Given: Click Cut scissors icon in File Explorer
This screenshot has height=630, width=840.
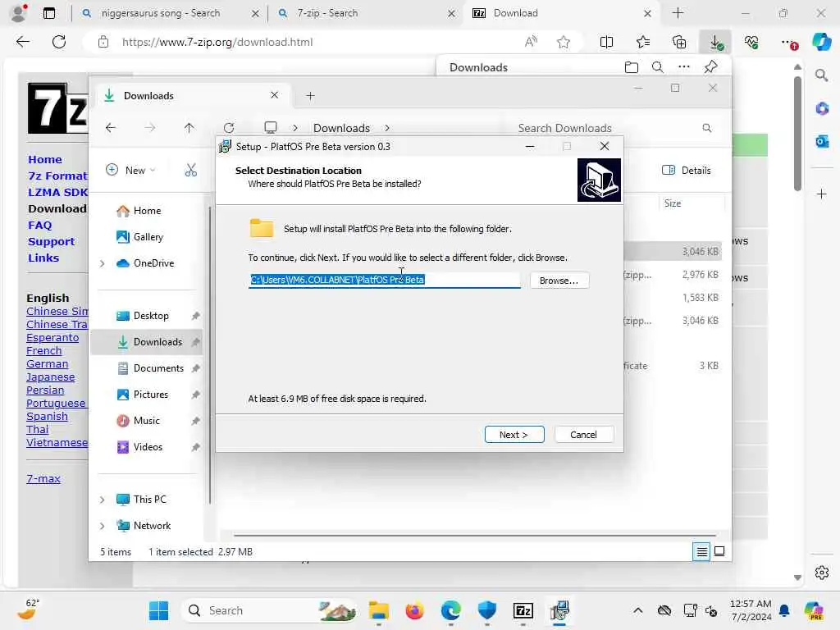Looking at the screenshot, I should [x=190, y=171].
